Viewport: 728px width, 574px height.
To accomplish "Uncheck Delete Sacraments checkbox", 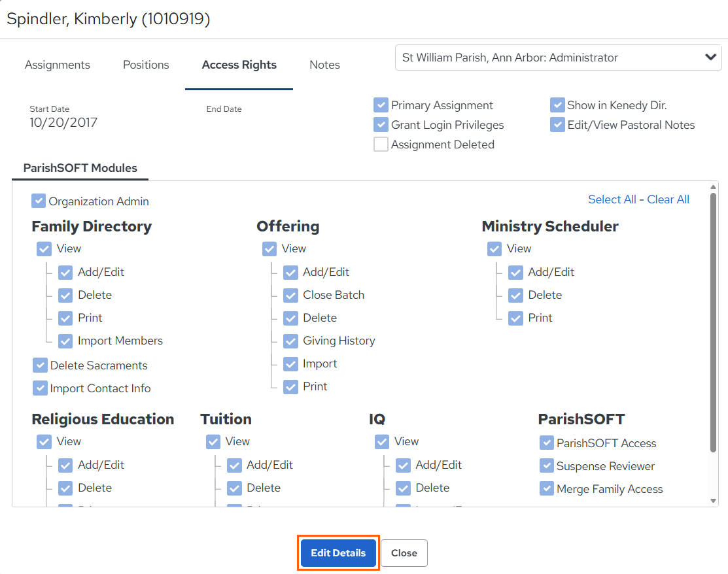I will coord(40,365).
